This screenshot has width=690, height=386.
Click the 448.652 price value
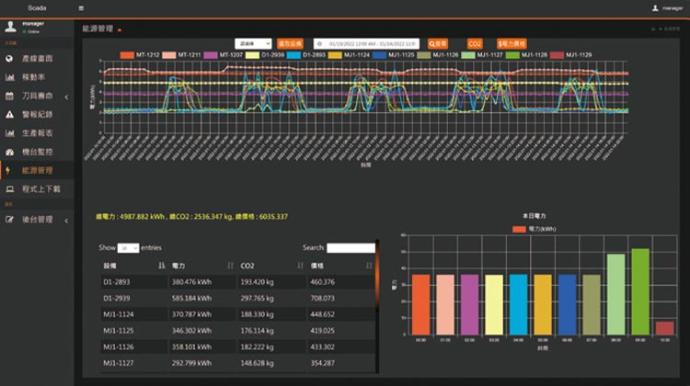click(x=322, y=314)
